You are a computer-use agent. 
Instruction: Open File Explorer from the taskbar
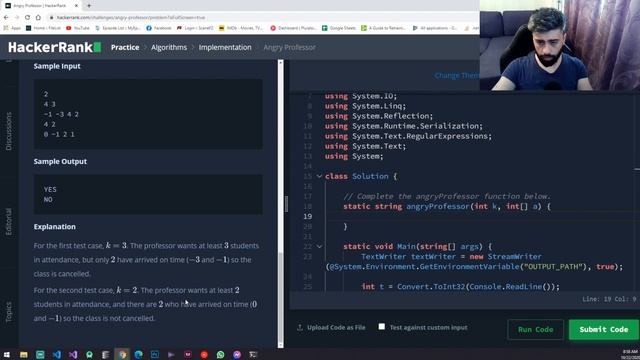[x=24, y=354]
